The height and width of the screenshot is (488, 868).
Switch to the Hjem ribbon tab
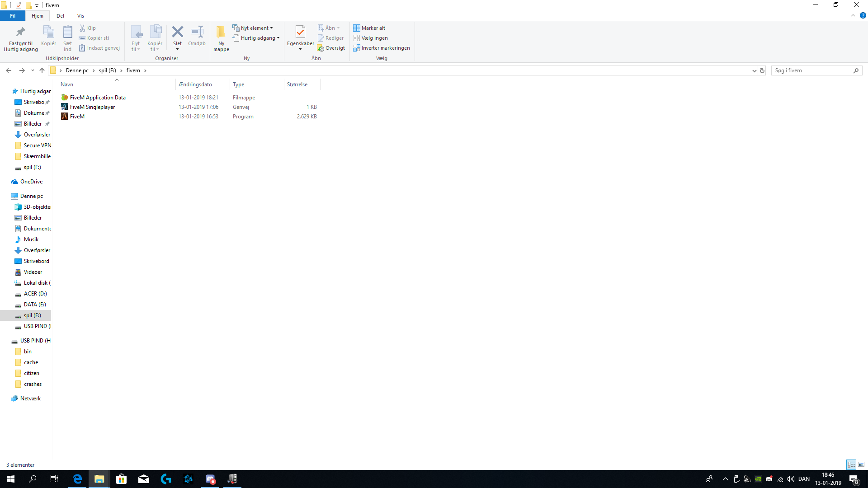[x=38, y=16]
